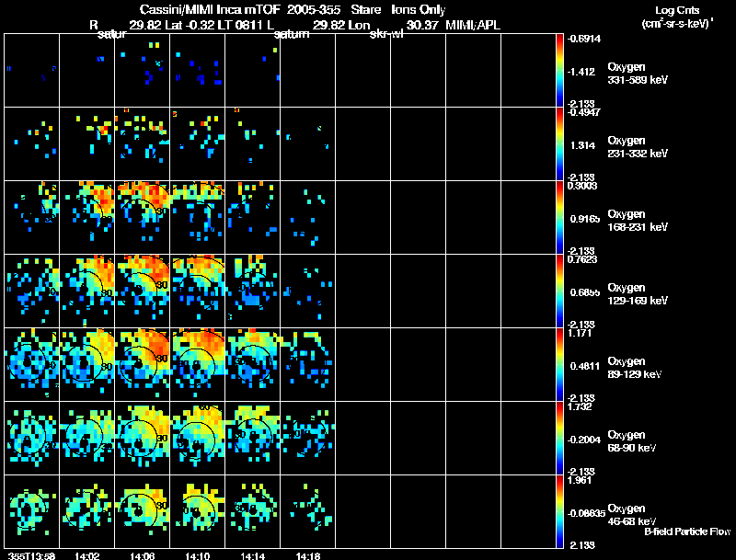Click the 'skr-wl' header label
The height and width of the screenshot is (560, 736).
tap(386, 34)
